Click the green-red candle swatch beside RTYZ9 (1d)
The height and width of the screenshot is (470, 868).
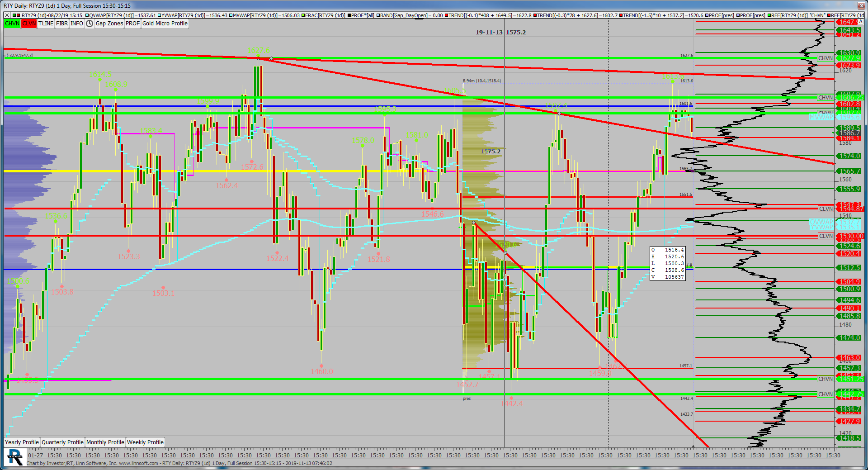pyautogui.click(x=16, y=15)
